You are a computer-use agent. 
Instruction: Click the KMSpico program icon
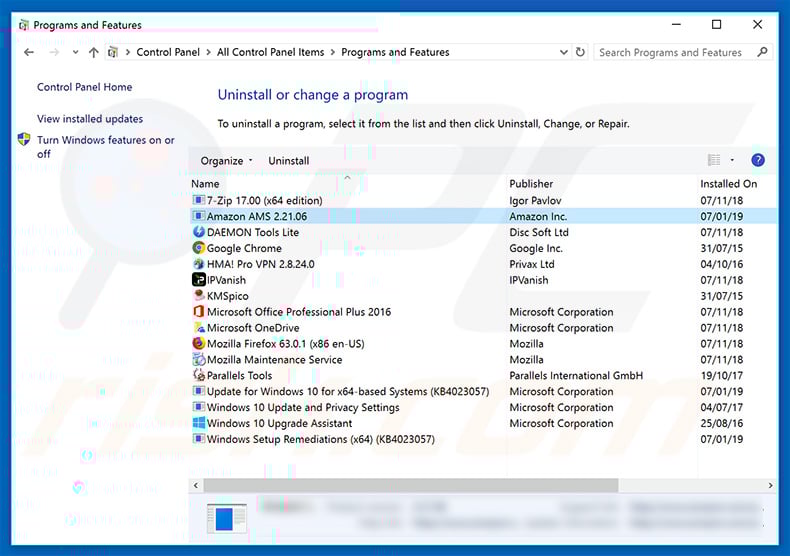[x=199, y=296]
